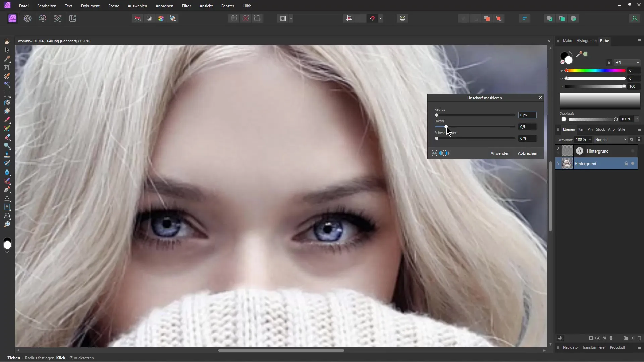644x362 pixels.
Task: Select the Move tool arrow
Action: (7, 50)
